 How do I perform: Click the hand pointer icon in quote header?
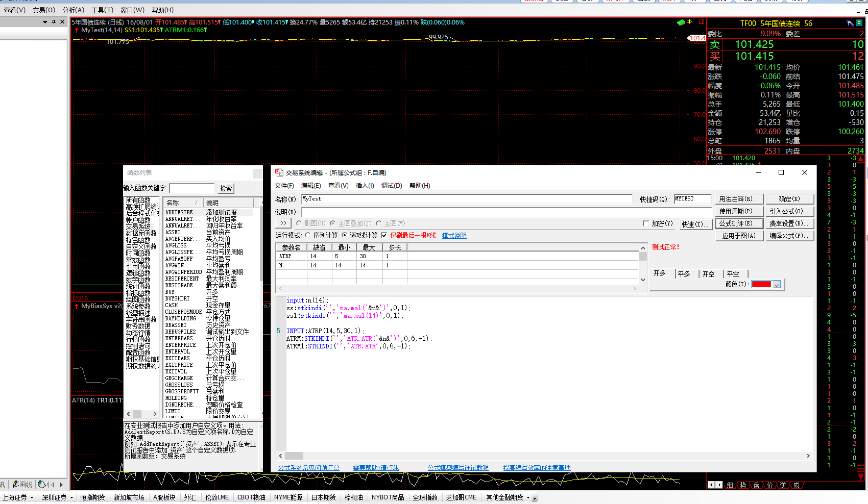(x=850, y=23)
